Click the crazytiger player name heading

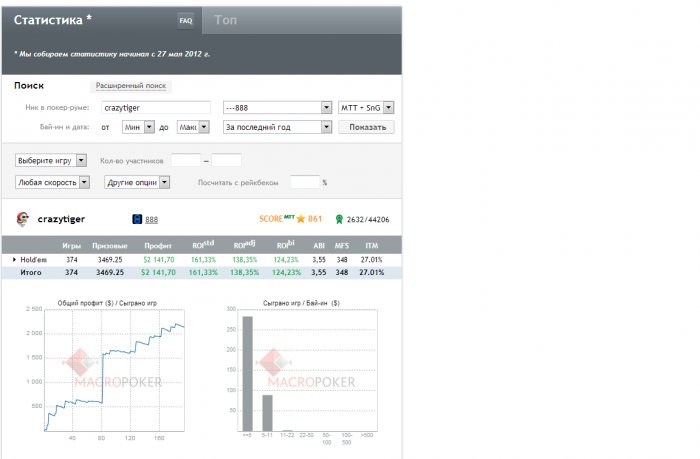pyautogui.click(x=61, y=219)
